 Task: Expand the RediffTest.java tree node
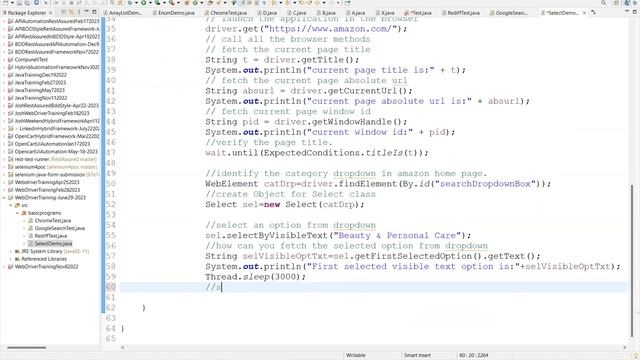tap(24, 236)
